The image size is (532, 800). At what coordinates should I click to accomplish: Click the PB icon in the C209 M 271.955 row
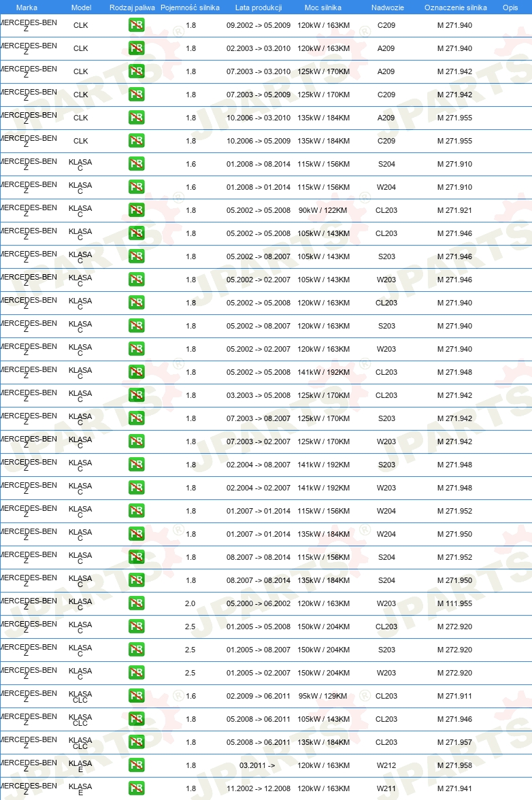pyautogui.click(x=136, y=140)
